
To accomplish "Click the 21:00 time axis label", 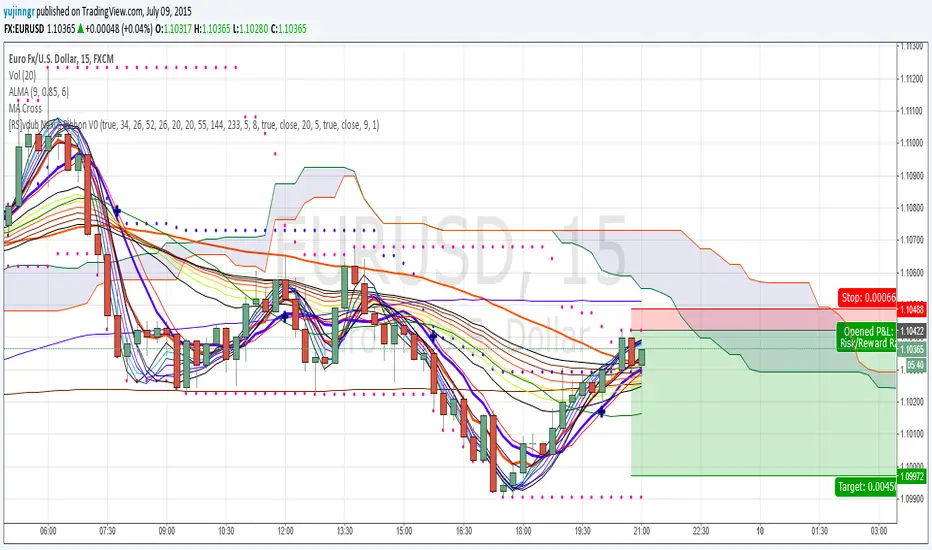I will point(641,530).
